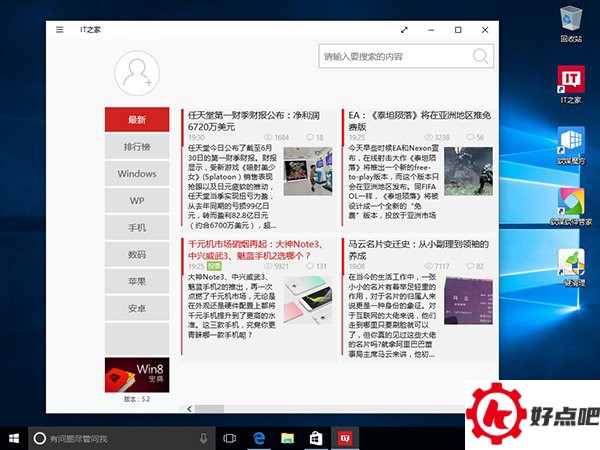Open the Windows Store taskbar icon
Screen dimensions: 600x450
(x=315, y=438)
